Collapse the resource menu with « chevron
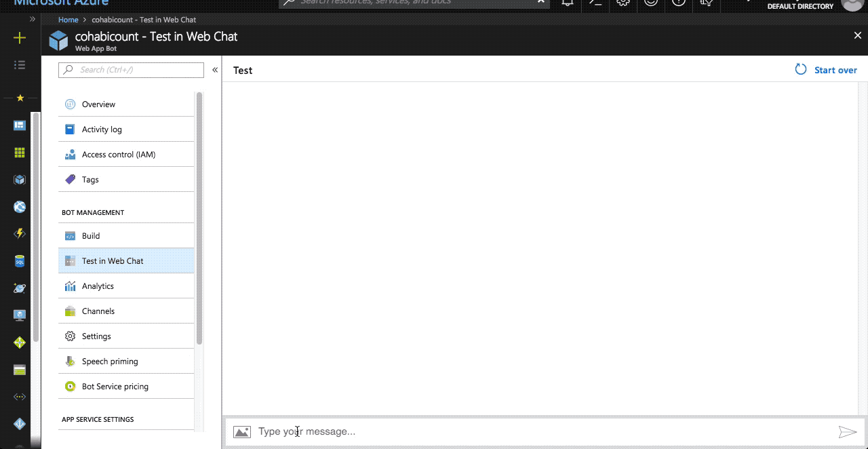This screenshot has width=868, height=449. click(215, 70)
